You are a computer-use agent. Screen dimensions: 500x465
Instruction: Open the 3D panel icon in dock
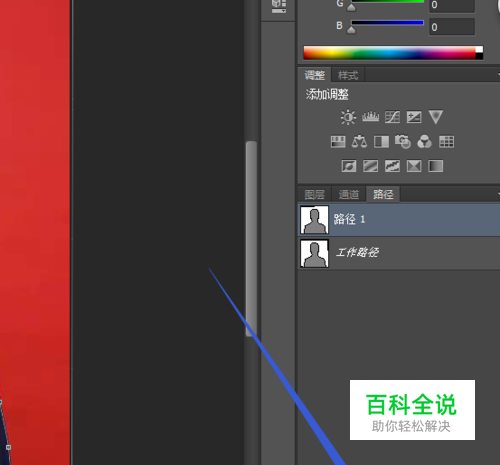pos(279,6)
